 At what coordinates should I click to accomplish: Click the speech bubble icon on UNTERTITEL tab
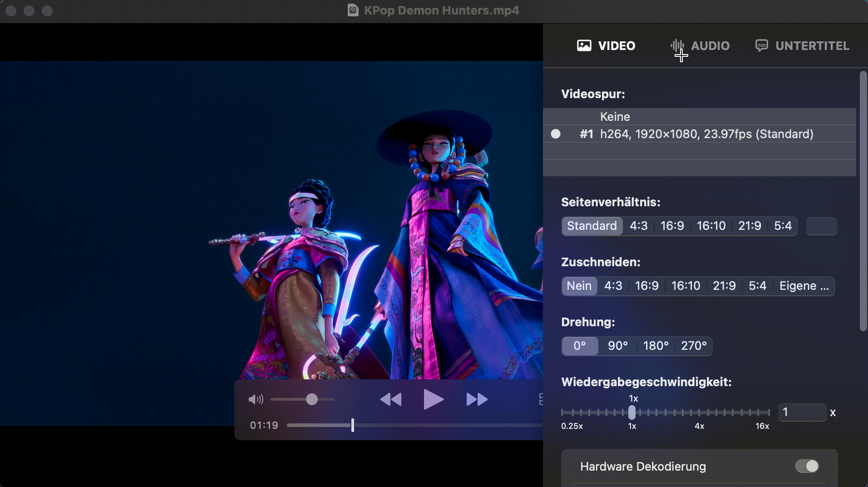pos(761,45)
